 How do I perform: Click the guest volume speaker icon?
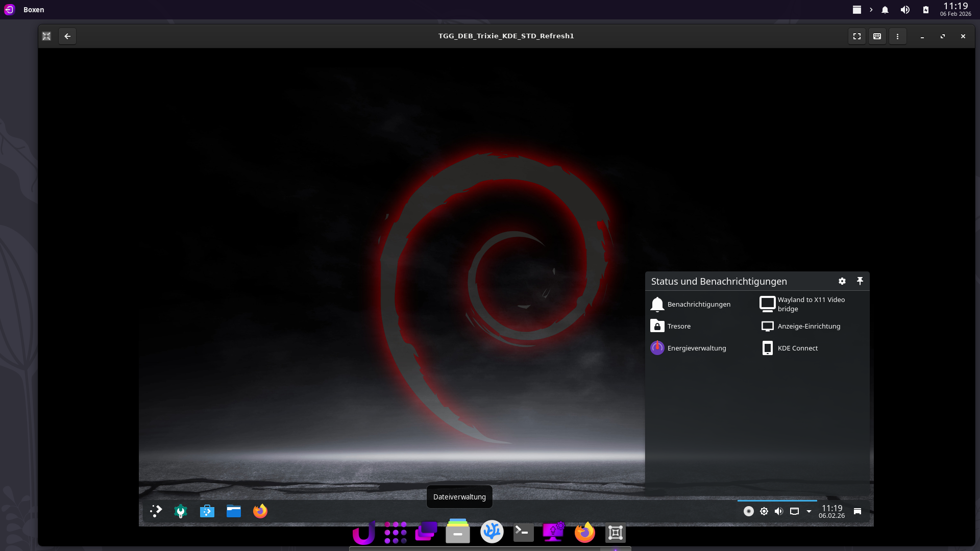pyautogui.click(x=779, y=511)
